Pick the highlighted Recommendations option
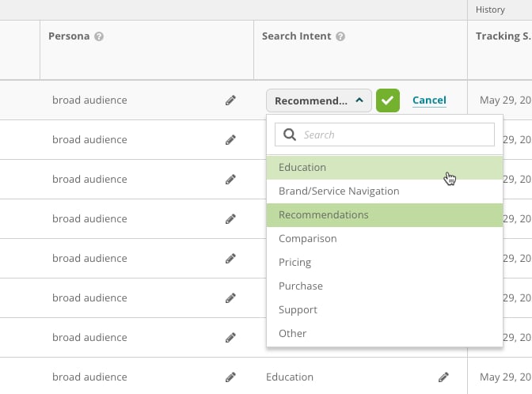 click(x=385, y=215)
